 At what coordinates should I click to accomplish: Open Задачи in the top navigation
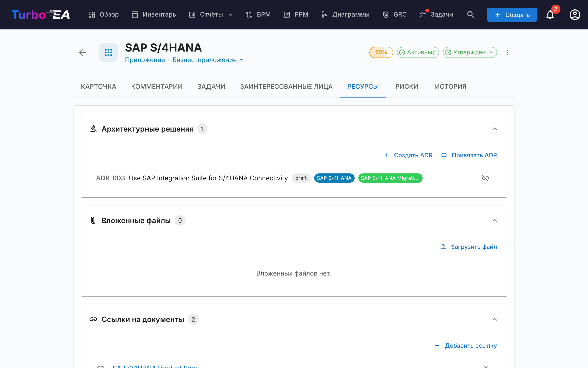pos(436,14)
